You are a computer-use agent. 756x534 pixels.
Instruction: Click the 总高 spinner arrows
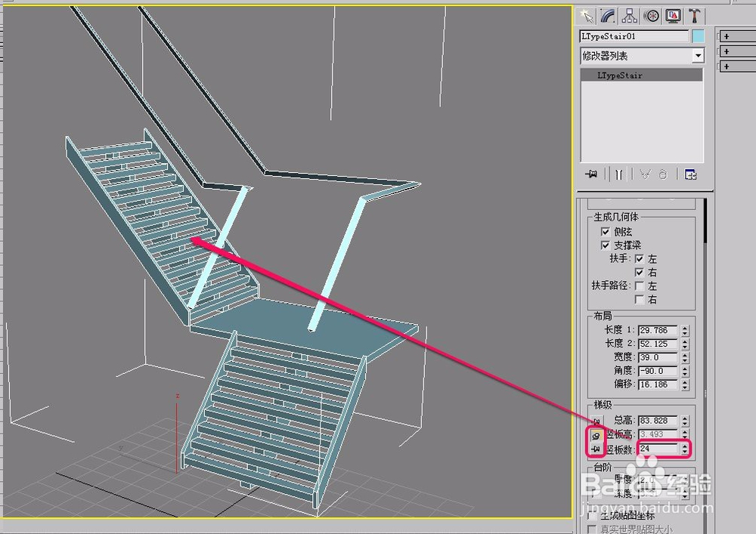(x=685, y=421)
